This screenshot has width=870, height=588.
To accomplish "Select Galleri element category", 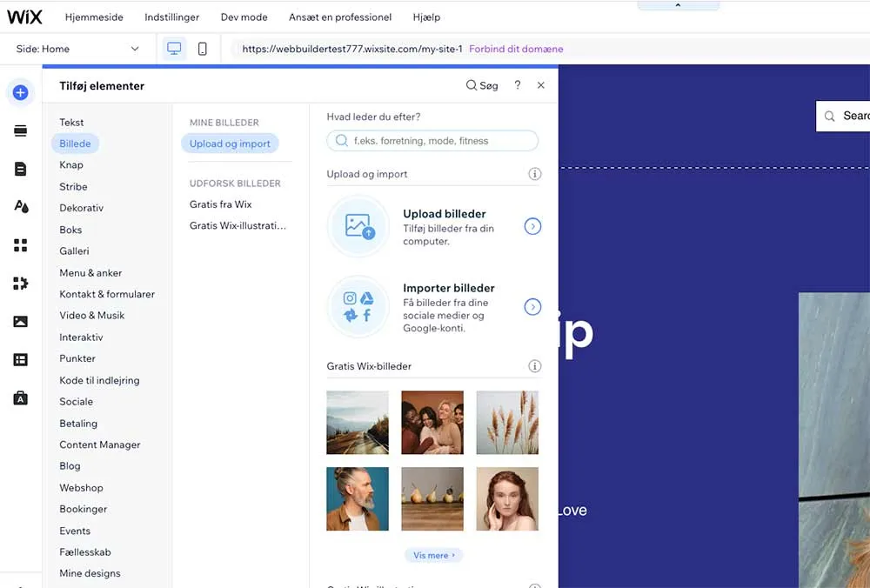I will pos(74,251).
